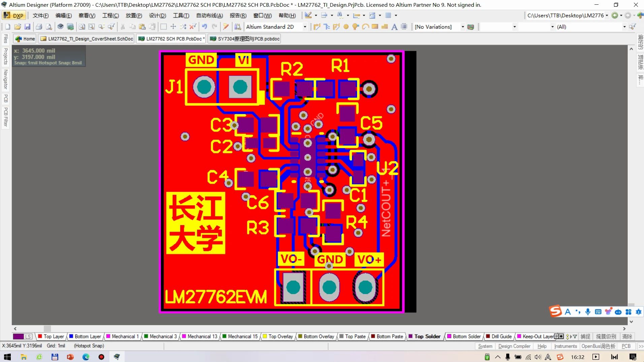The height and width of the screenshot is (362, 644).
Task: Open File Explorer from the taskbar
Action: point(24,357)
